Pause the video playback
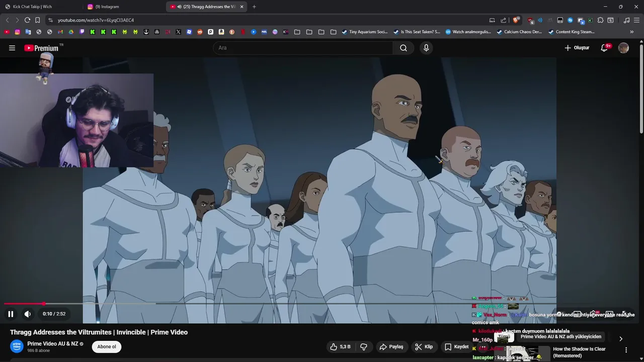 (x=11, y=314)
